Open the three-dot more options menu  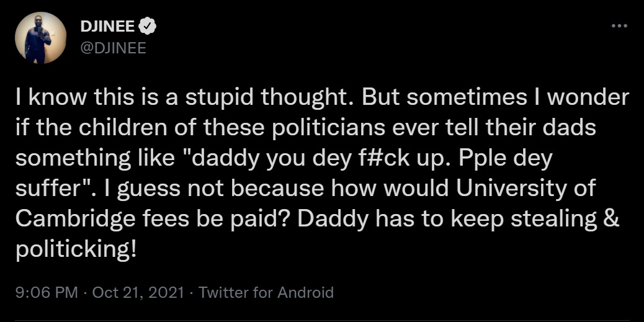click(619, 26)
